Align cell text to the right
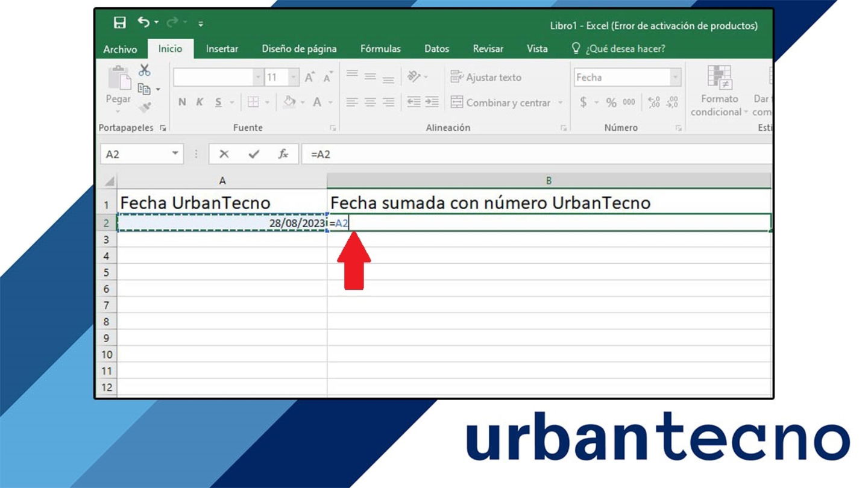Image resolution: width=868 pixels, height=488 pixels. 389,102
